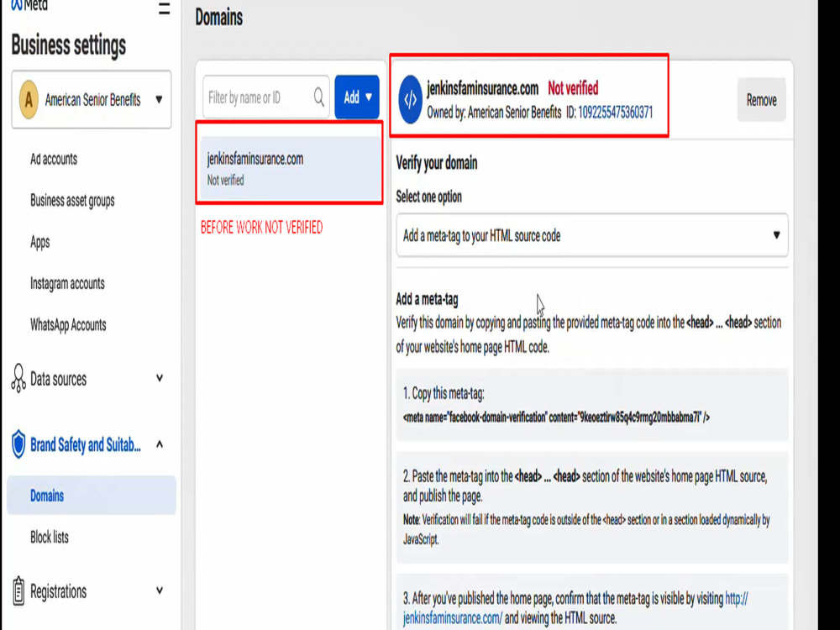Open Block lists settings
840x630 pixels.
click(x=50, y=537)
